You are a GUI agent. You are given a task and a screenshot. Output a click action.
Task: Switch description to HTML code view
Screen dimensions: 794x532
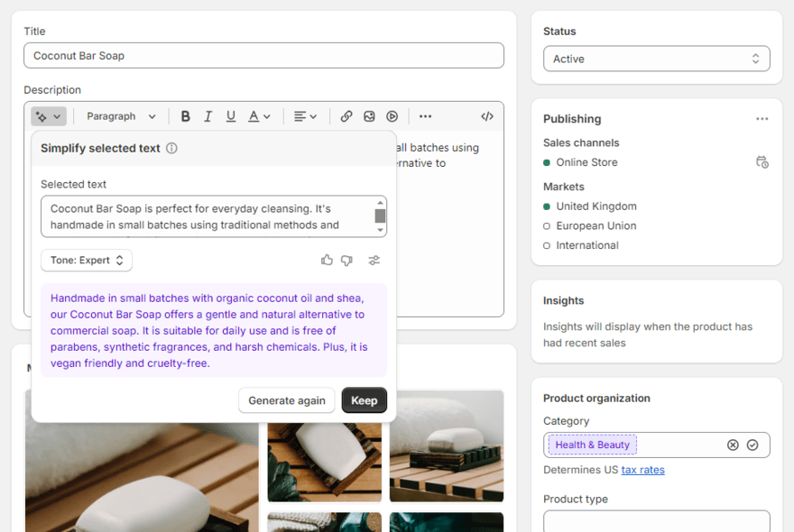487,115
